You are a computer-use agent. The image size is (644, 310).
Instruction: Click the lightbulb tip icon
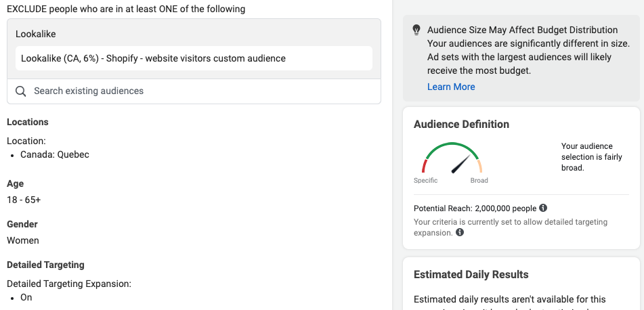coord(416,30)
